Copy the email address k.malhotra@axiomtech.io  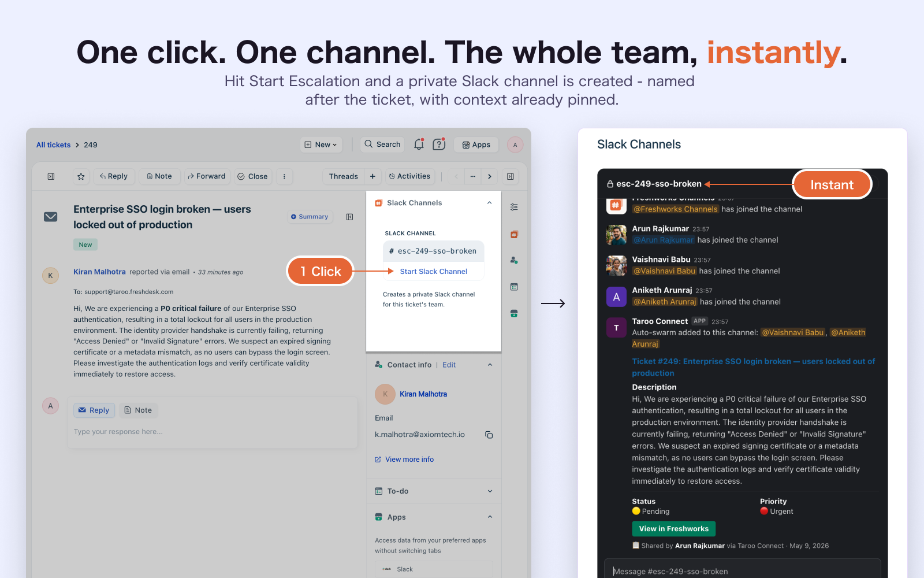pos(489,435)
